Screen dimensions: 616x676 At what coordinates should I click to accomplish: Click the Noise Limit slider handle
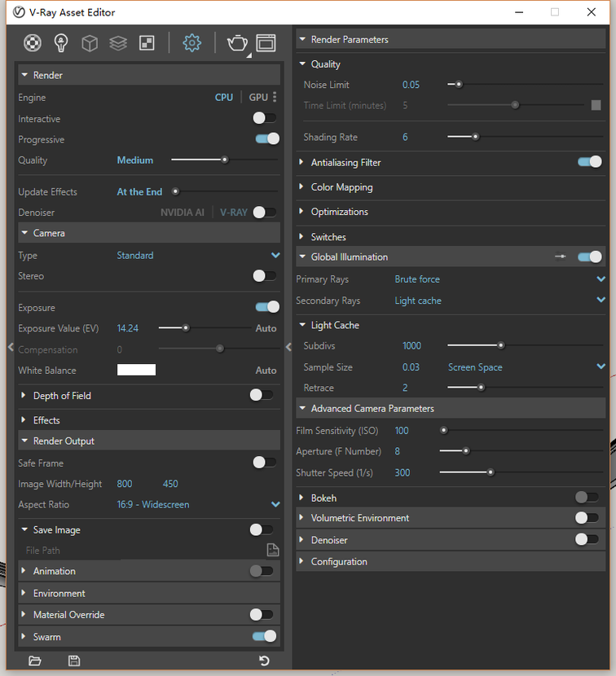pos(459,84)
